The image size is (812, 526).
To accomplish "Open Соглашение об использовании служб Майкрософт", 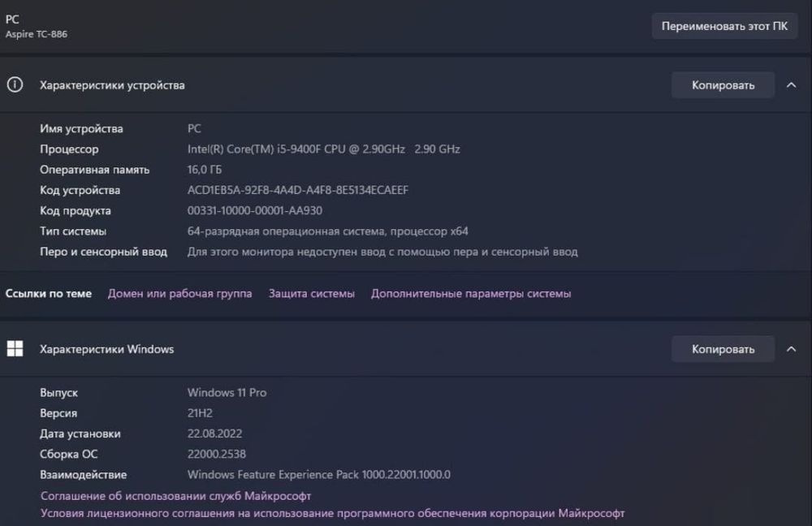I will tap(175, 496).
